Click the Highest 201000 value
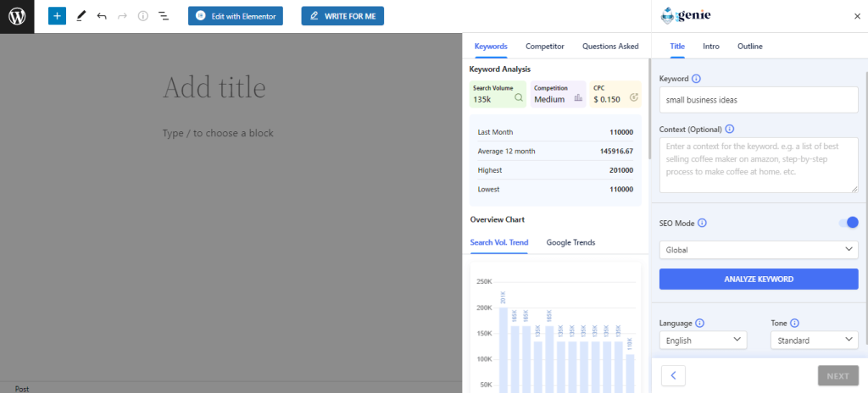The height and width of the screenshot is (393, 868). [621, 170]
